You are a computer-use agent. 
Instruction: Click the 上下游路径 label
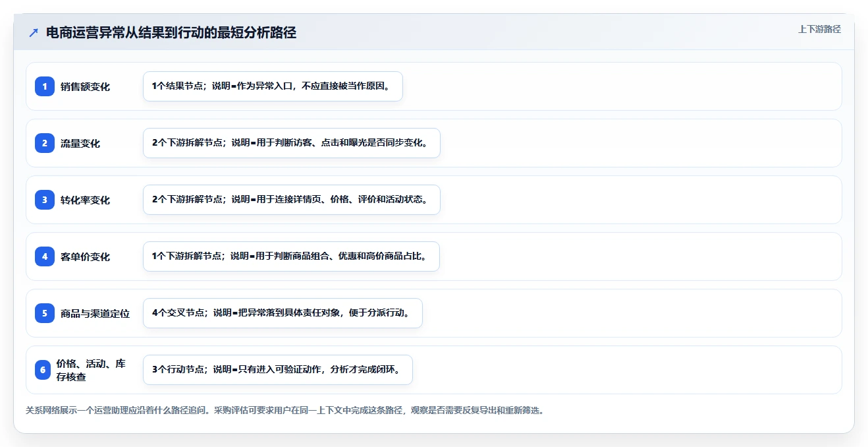[819, 29]
